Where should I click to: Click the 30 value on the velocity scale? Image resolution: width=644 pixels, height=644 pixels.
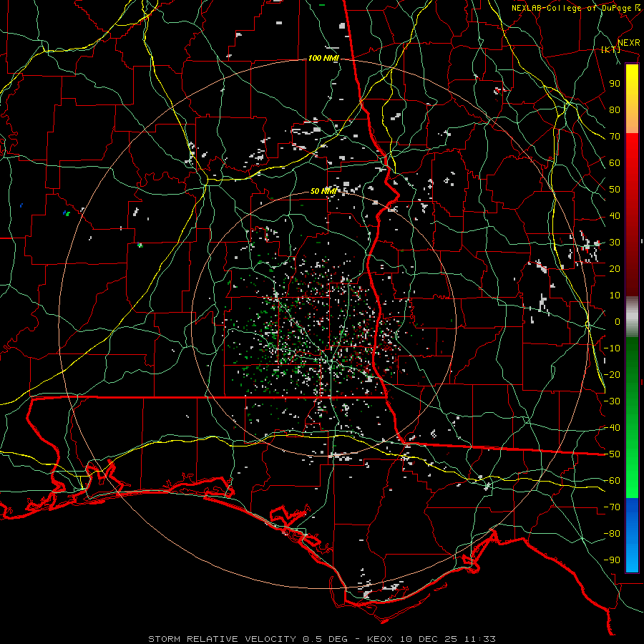pyautogui.click(x=615, y=243)
